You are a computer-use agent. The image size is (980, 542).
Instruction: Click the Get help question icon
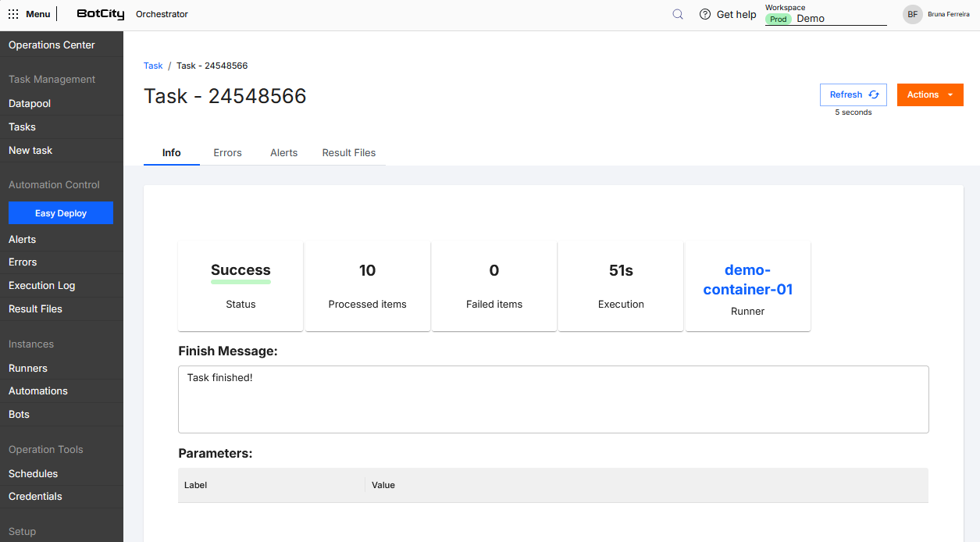705,14
